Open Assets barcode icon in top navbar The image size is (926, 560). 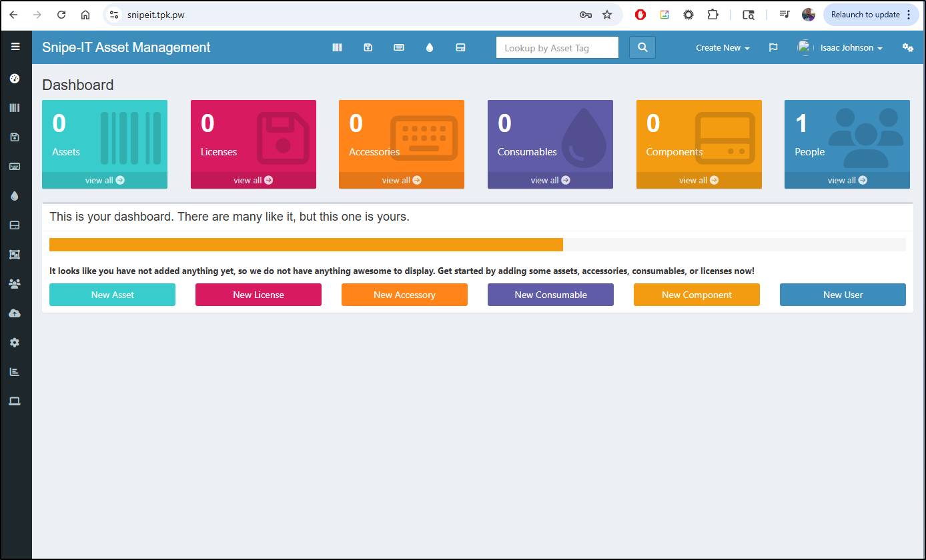337,47
